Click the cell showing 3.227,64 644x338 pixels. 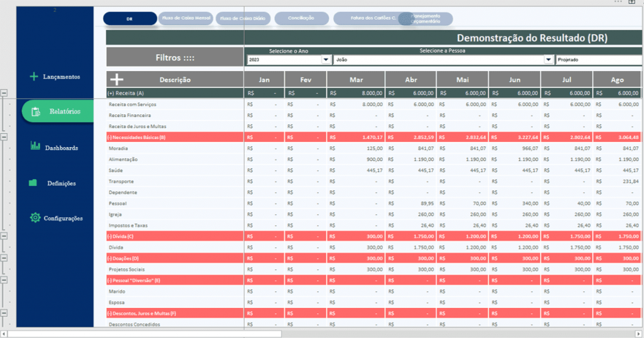pyautogui.click(x=514, y=137)
